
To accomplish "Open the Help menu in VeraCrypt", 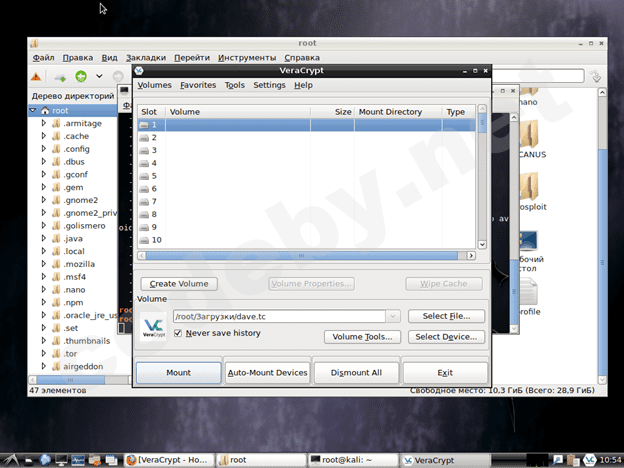I will 303,85.
